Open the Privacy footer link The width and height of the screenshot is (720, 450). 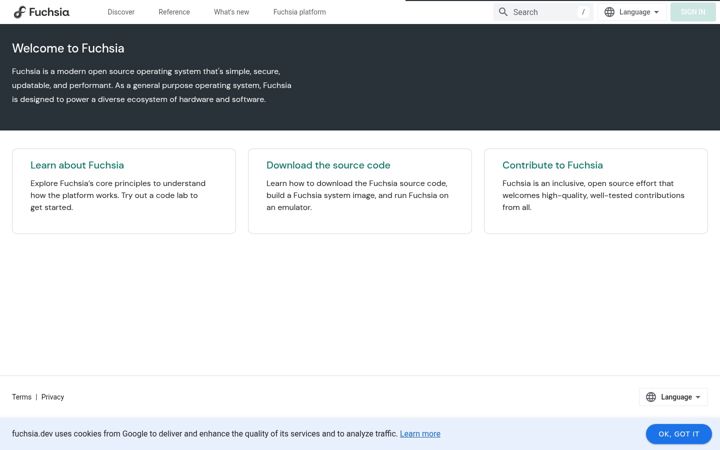(53, 397)
